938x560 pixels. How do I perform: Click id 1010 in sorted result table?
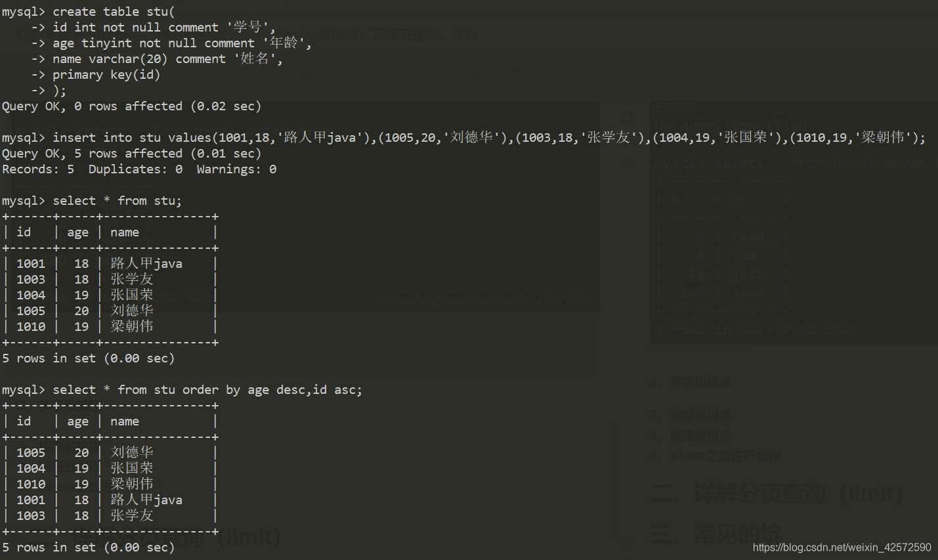[31, 485]
